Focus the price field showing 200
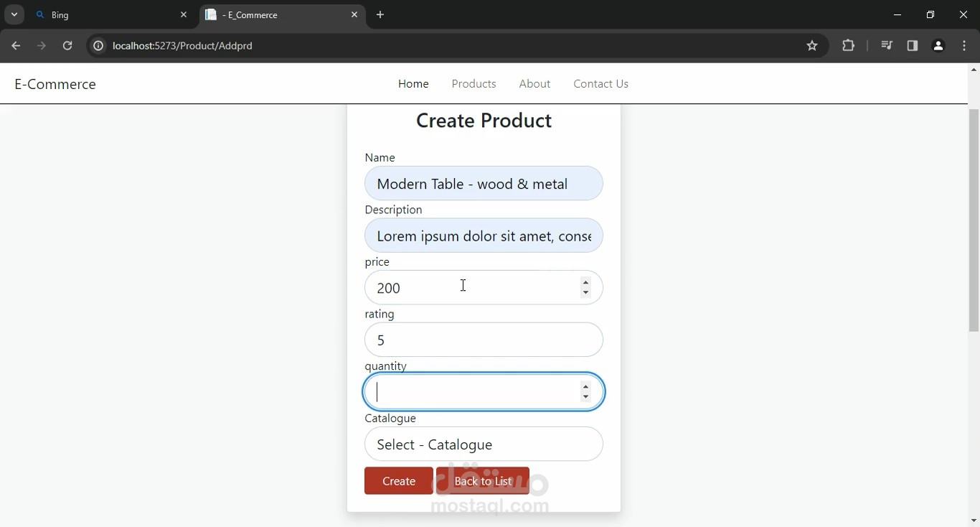 tap(484, 288)
